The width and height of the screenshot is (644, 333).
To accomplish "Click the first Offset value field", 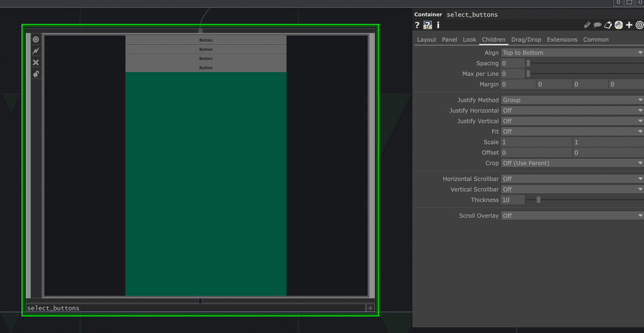I will (x=536, y=153).
